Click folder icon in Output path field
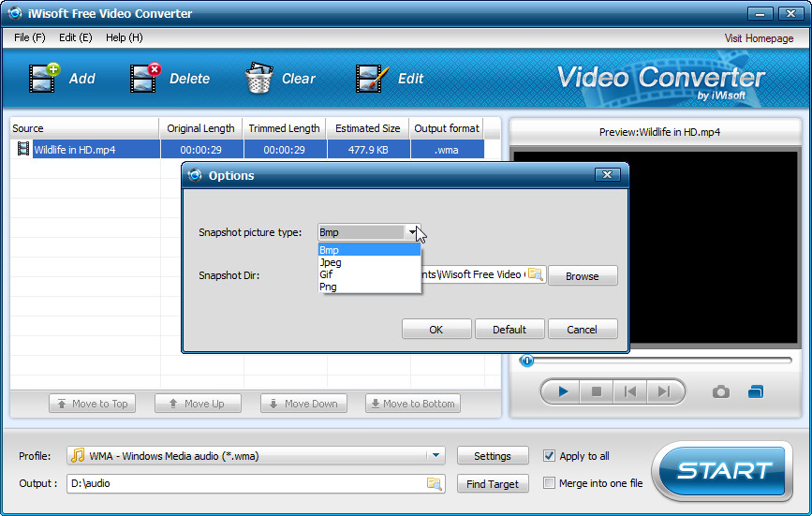This screenshot has height=516, width=812. (434, 483)
